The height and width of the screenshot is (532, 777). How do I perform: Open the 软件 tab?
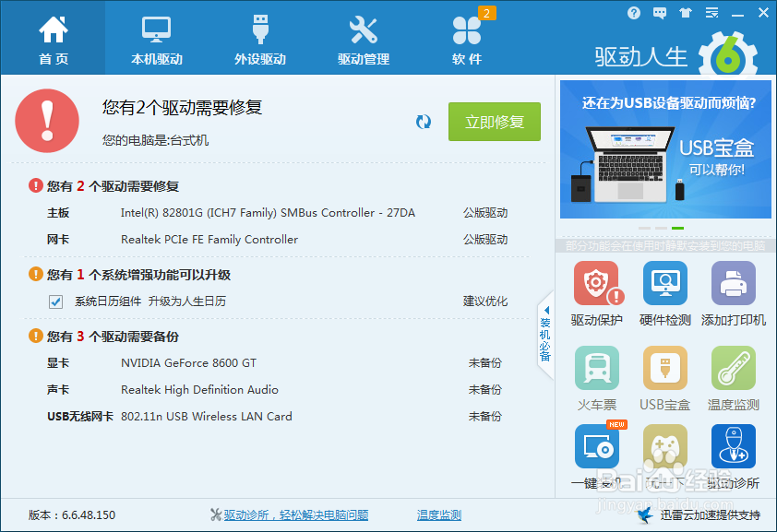[x=467, y=39]
